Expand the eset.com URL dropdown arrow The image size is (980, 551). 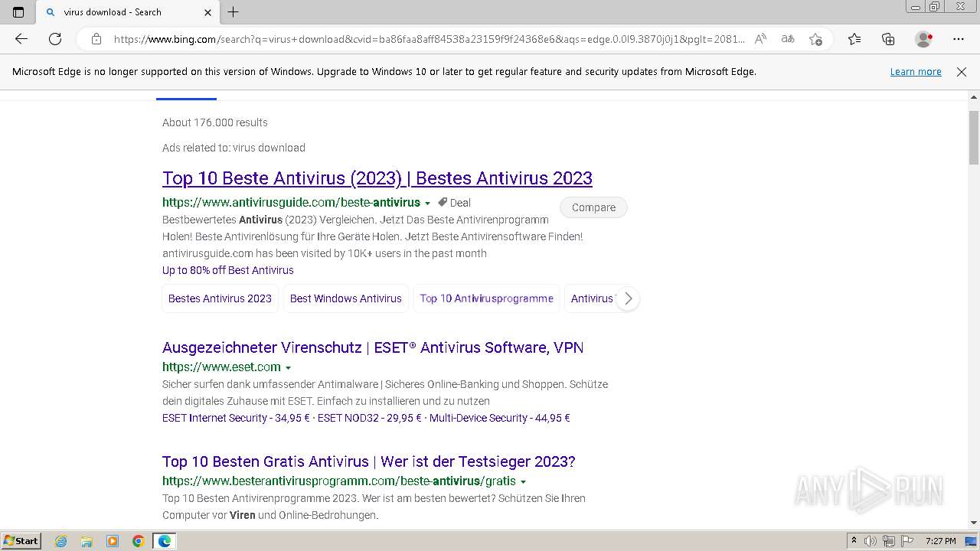click(288, 368)
